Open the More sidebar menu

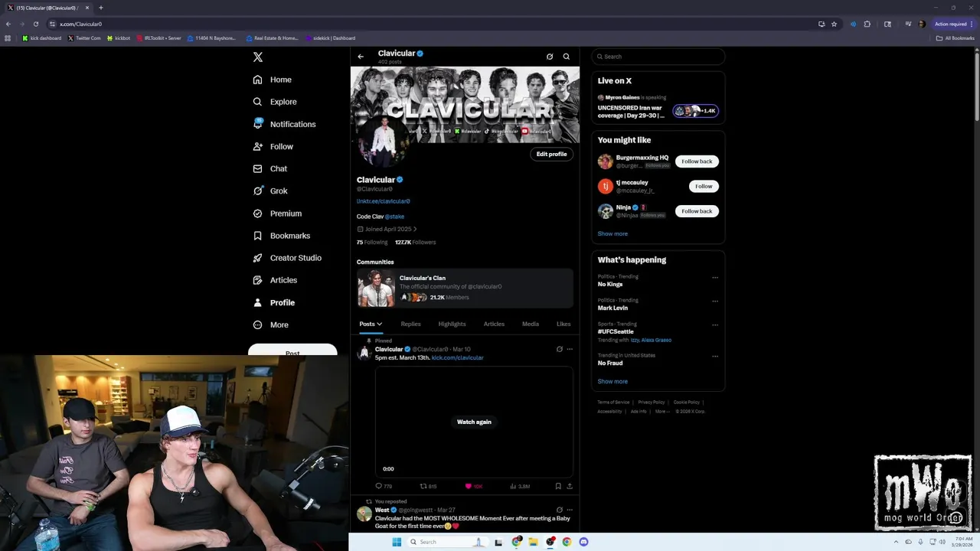[271, 324]
